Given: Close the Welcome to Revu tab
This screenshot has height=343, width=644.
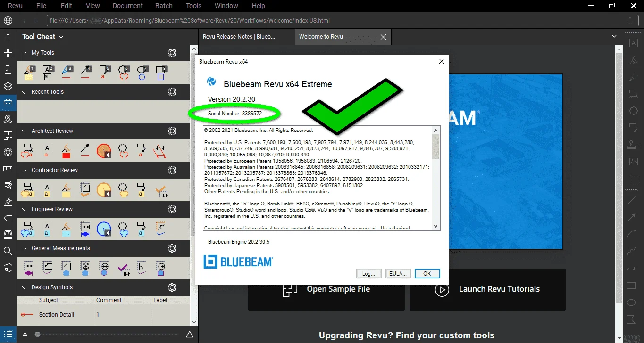Looking at the screenshot, I should (383, 37).
